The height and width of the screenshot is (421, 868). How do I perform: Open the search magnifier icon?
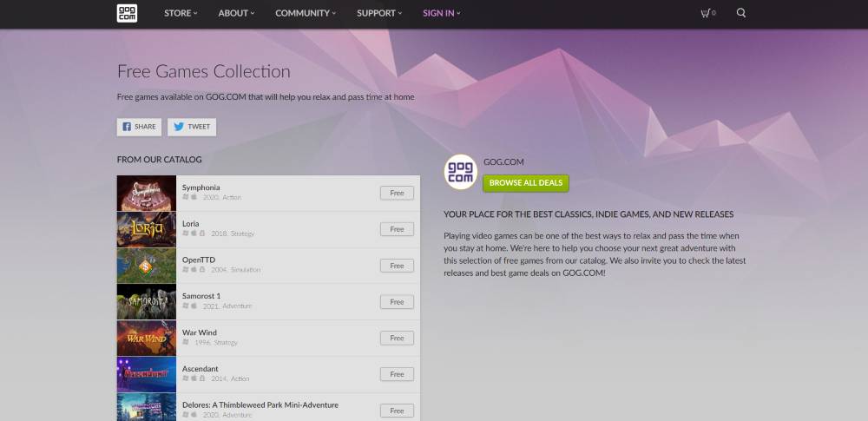(741, 13)
